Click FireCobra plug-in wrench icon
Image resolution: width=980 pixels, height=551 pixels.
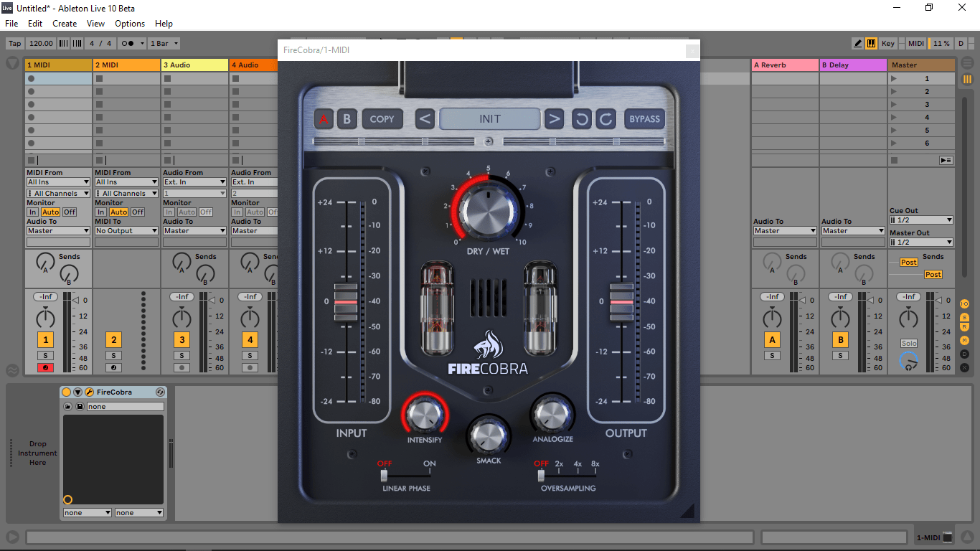point(90,392)
